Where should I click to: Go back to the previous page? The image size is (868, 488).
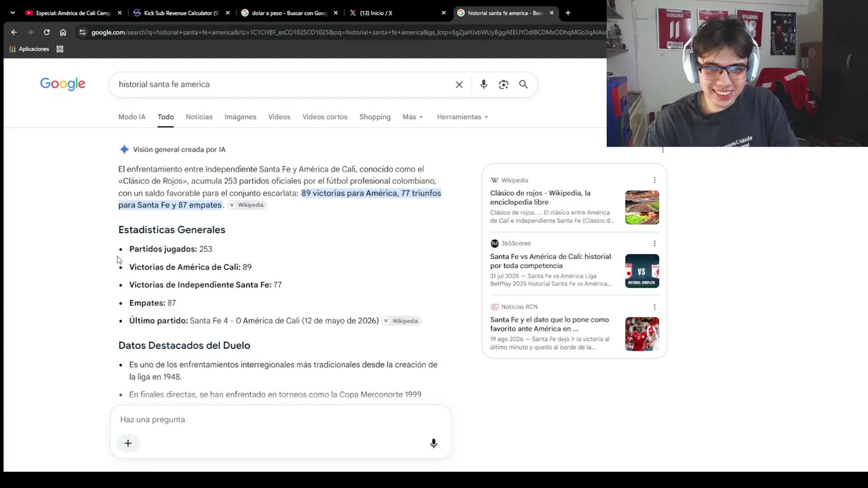(14, 32)
